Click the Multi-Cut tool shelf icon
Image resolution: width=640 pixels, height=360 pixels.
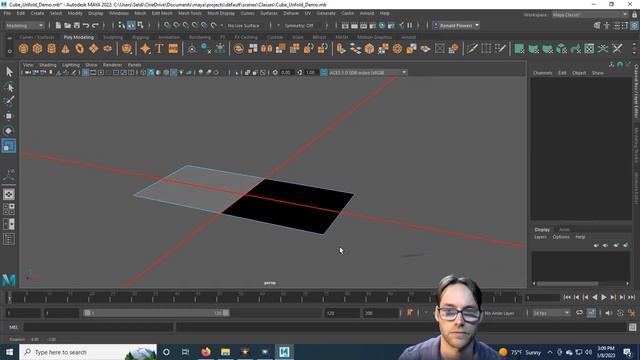(472, 49)
